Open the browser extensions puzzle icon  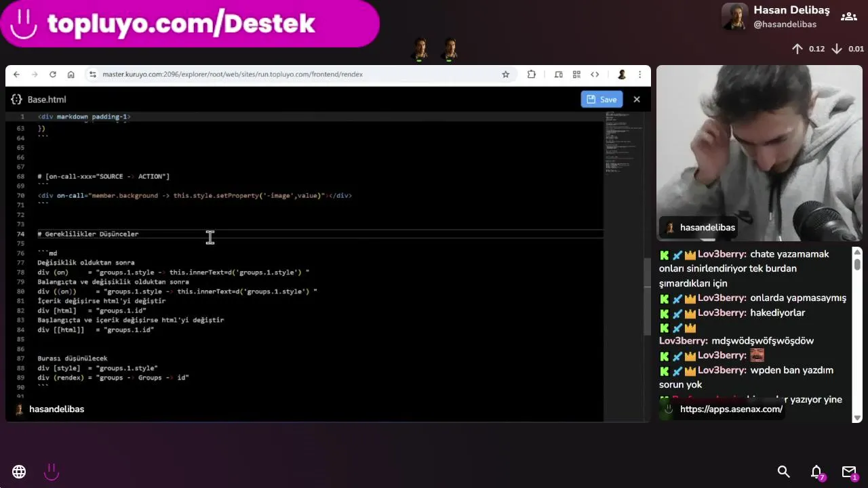pos(531,75)
